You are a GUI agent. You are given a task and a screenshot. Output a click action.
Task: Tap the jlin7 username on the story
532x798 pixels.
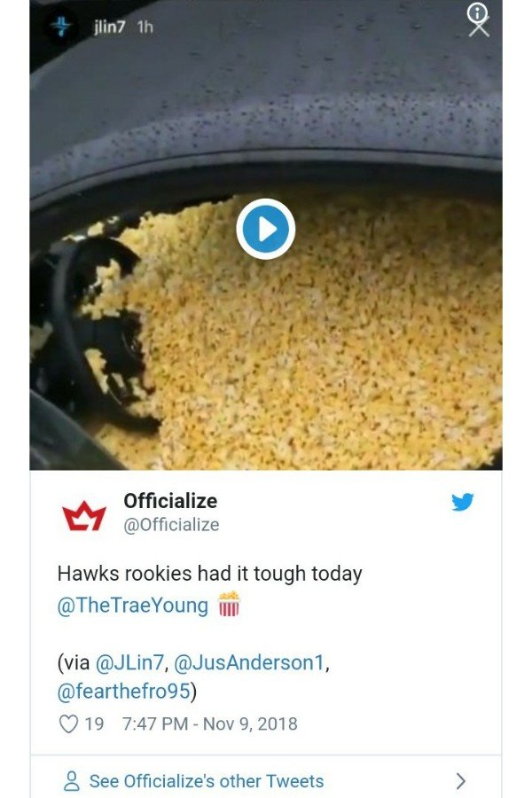[x=109, y=27]
